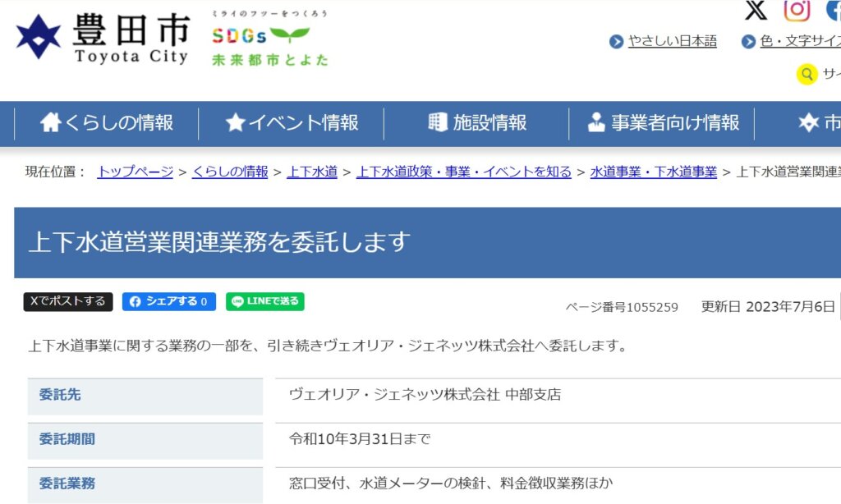Open the イベント情報 navigation menu

(292, 123)
